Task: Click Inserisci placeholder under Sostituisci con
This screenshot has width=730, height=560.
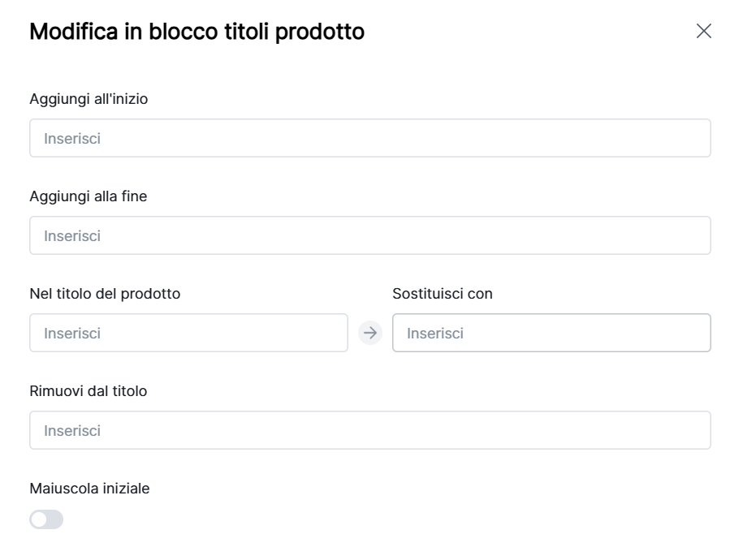Action: (435, 334)
